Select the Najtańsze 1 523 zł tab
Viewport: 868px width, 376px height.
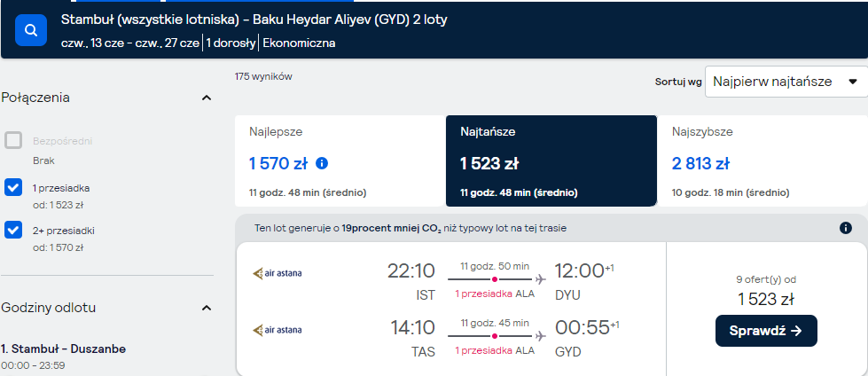point(551,161)
